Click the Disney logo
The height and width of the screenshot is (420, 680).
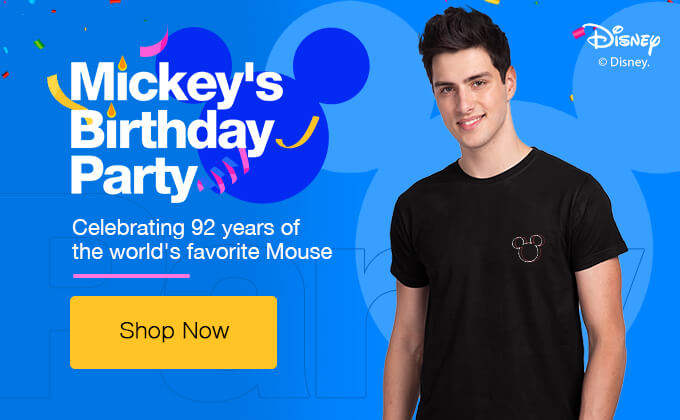623,38
